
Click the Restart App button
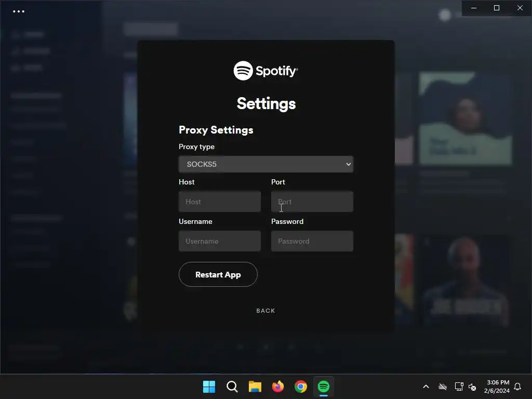(218, 274)
